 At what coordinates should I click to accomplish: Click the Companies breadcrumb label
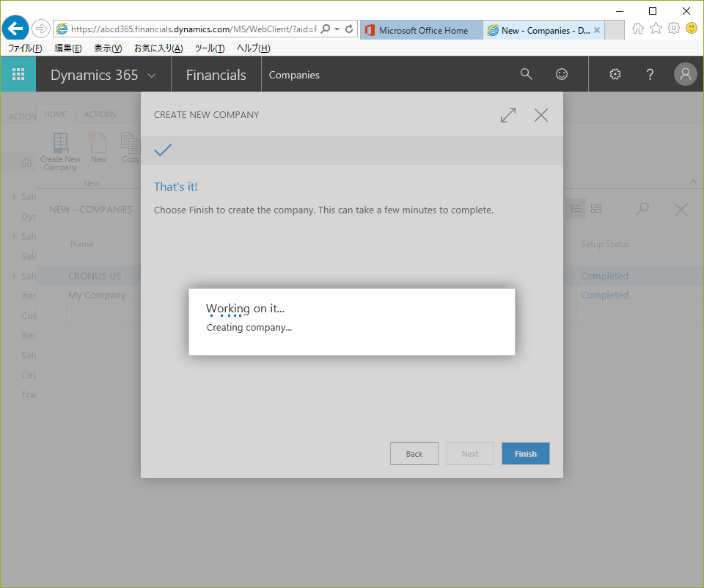[294, 75]
